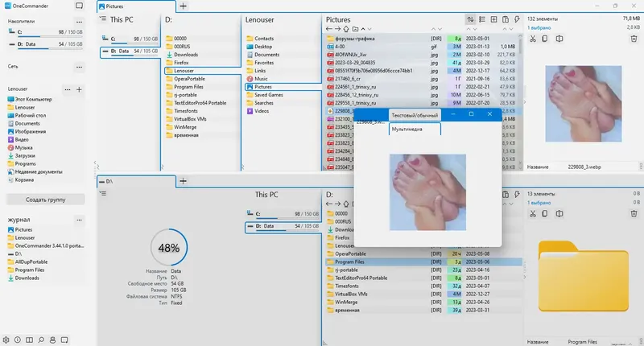Click 1 выбрано link in top panel

[x=539, y=28]
